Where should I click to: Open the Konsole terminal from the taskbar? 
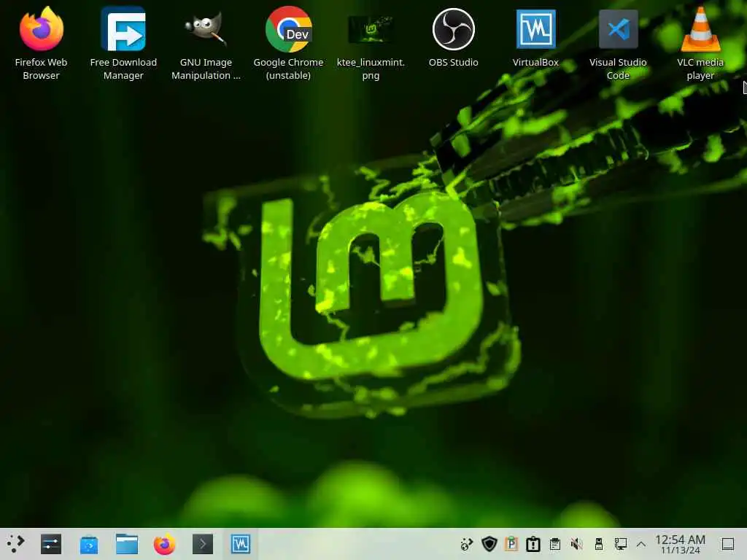[203, 544]
